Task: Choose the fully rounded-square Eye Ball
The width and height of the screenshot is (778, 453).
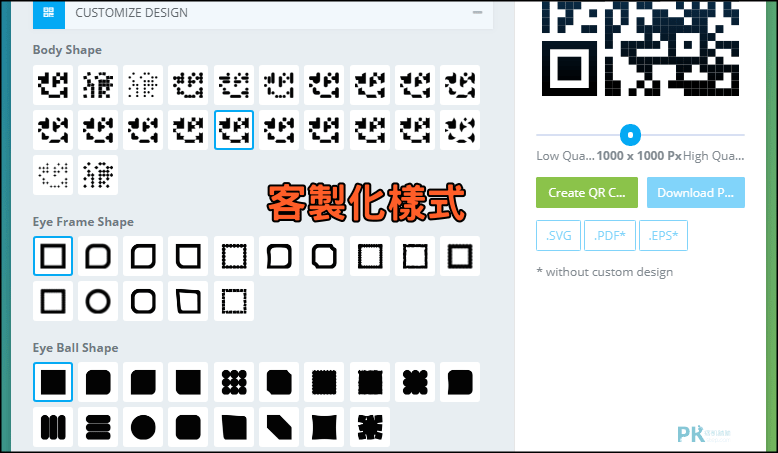Action: coord(189,427)
